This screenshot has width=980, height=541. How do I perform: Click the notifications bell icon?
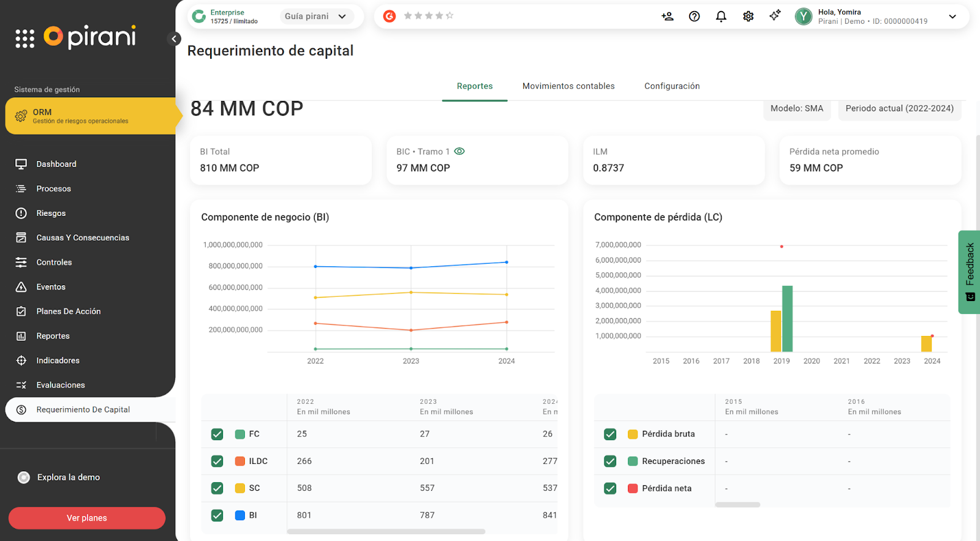point(721,17)
